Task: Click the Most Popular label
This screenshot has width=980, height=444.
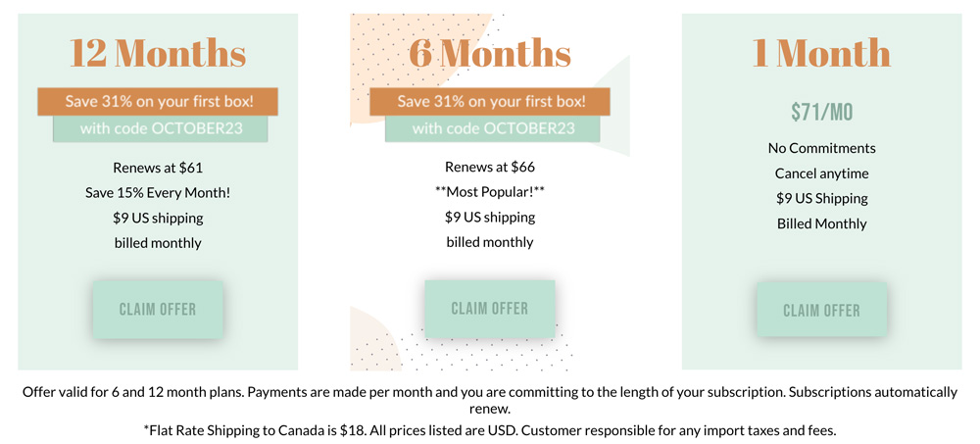Action: 490,193
